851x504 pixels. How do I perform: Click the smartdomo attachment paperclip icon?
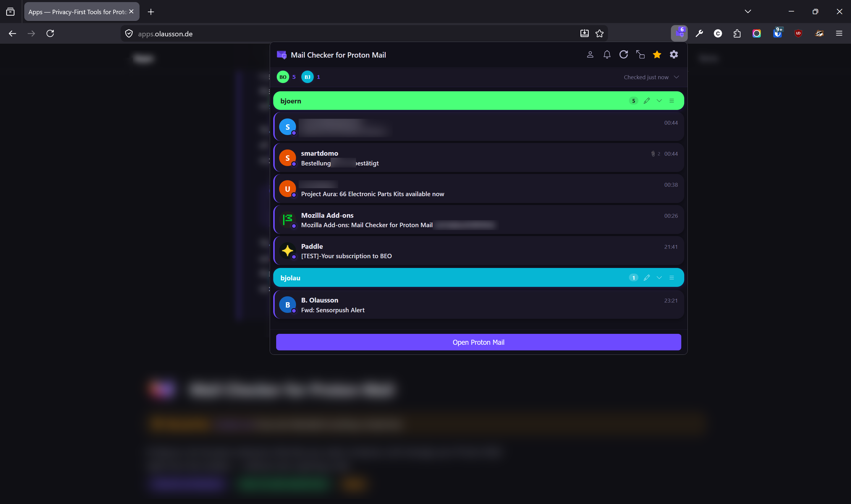(653, 154)
